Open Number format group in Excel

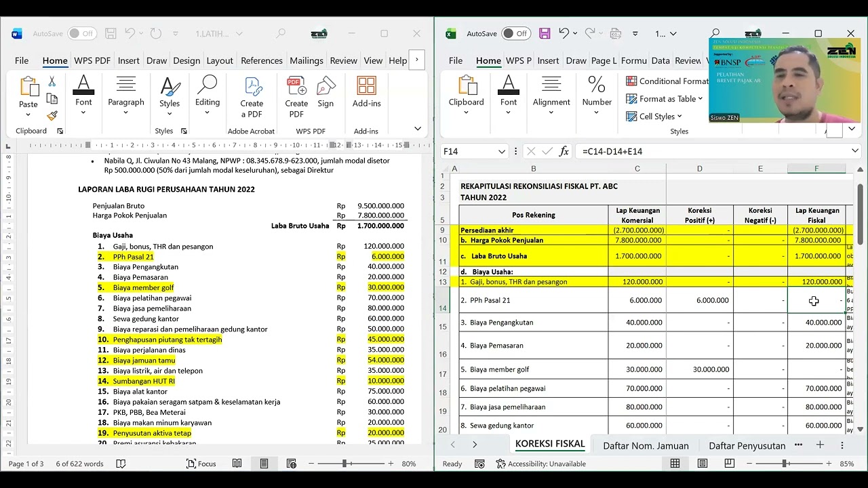[597, 95]
